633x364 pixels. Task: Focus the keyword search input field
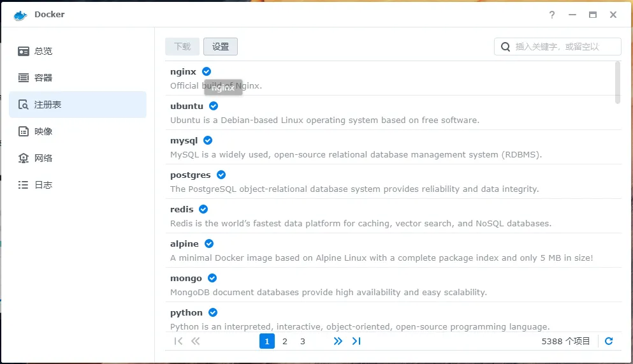pyautogui.click(x=558, y=47)
